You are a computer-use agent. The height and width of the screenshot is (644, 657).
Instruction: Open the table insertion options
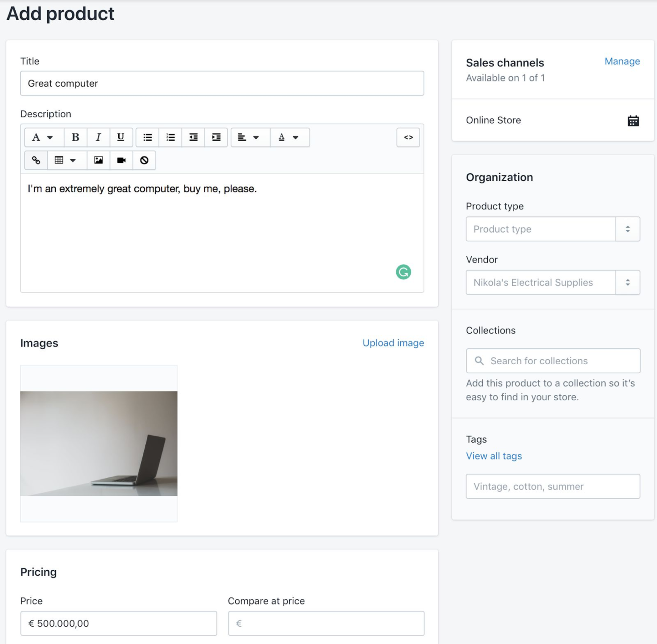(66, 160)
